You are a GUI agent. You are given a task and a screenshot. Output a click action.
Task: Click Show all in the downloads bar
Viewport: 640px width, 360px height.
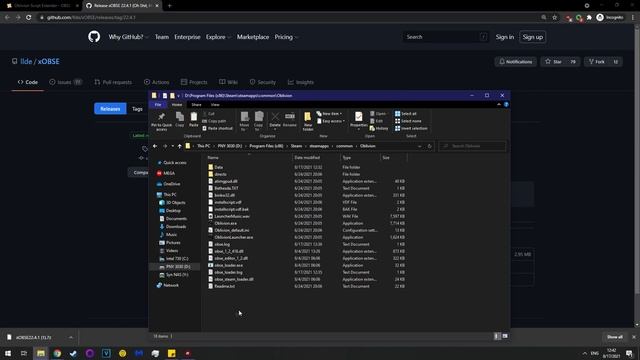click(614, 337)
